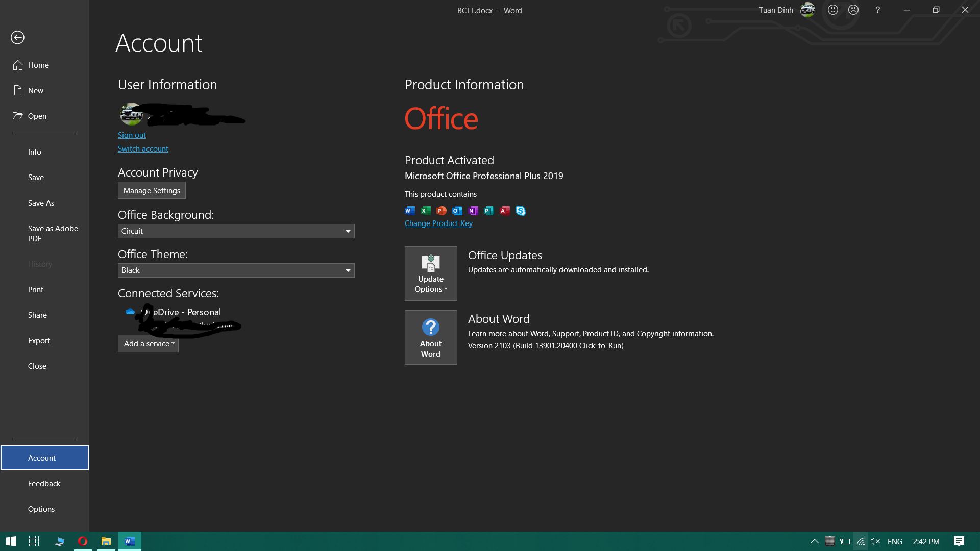
Task: Mute toggle: click the speaker icon in system tray
Action: 875,541
